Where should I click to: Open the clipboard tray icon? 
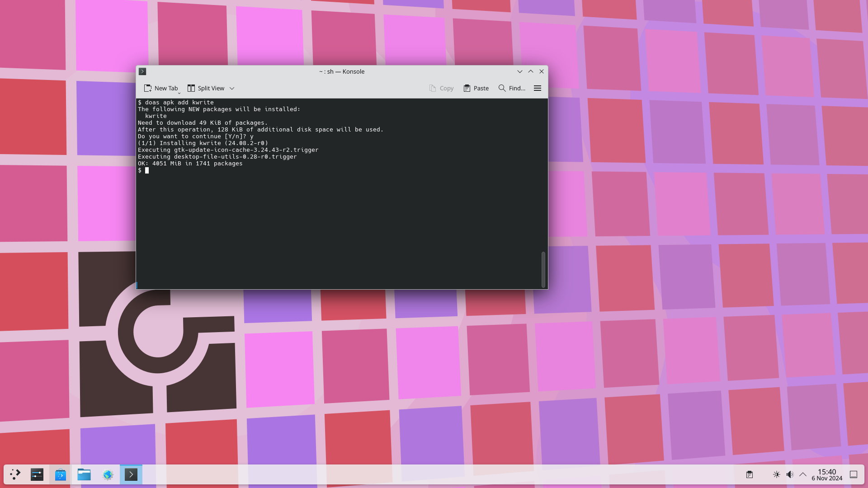pos(750,474)
